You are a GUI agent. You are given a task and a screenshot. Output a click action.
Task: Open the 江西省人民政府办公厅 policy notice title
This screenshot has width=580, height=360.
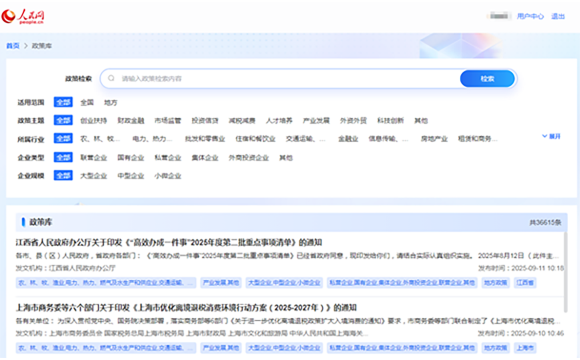point(169,242)
